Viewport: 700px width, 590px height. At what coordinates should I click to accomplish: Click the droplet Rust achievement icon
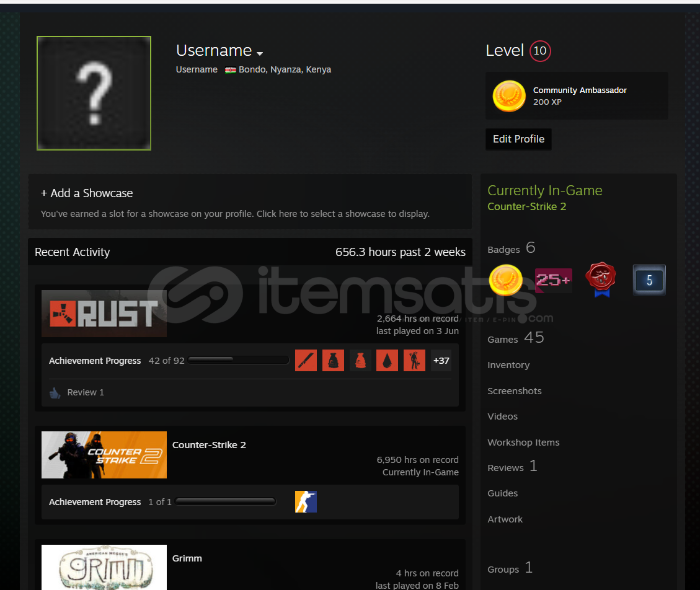(x=387, y=361)
